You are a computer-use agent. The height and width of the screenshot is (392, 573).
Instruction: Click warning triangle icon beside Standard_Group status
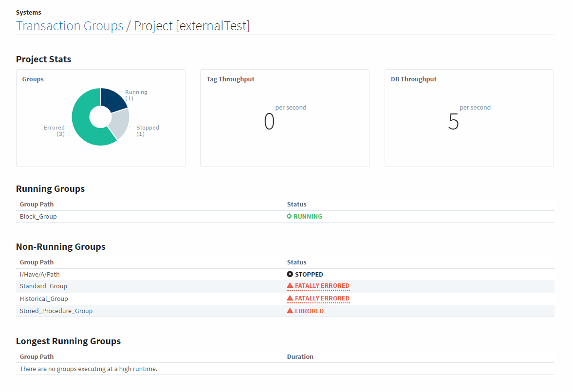tap(290, 286)
